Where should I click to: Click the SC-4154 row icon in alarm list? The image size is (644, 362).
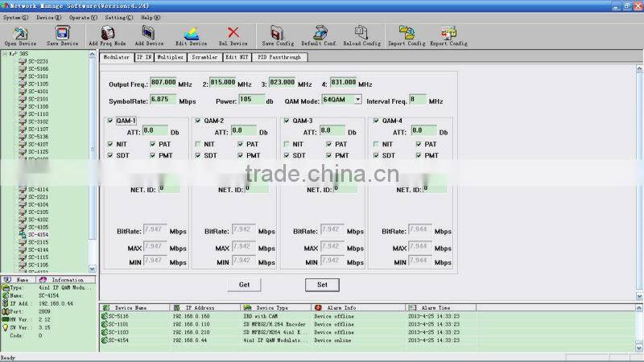pos(105,340)
